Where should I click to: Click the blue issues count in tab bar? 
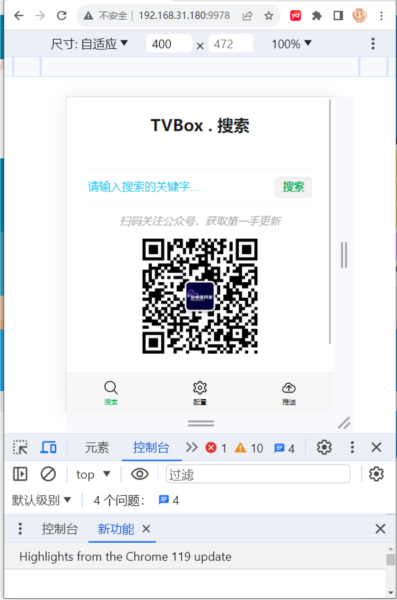tap(284, 448)
